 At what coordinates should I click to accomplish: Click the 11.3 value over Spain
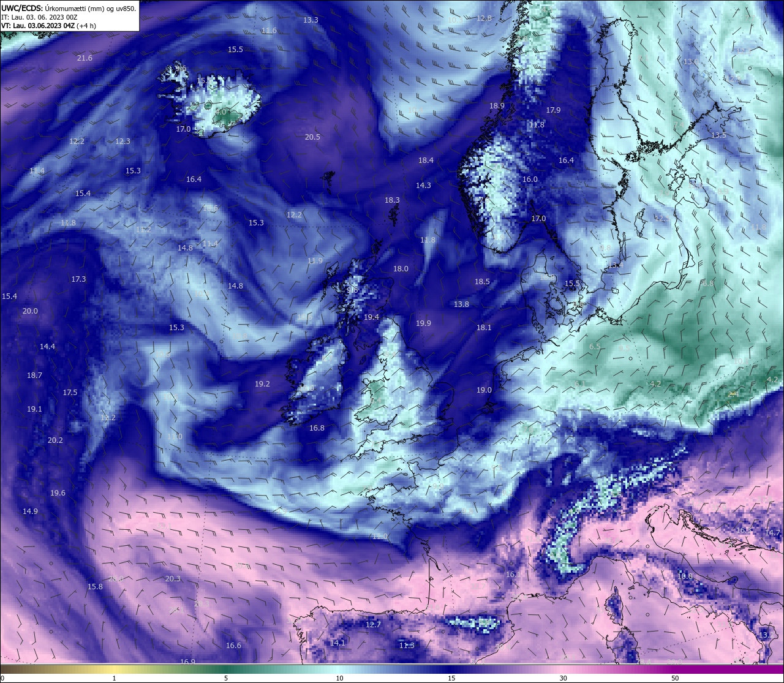407,646
